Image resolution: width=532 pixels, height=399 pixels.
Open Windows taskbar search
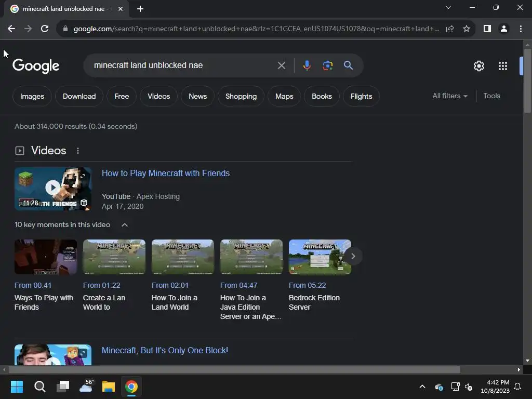coord(39,387)
